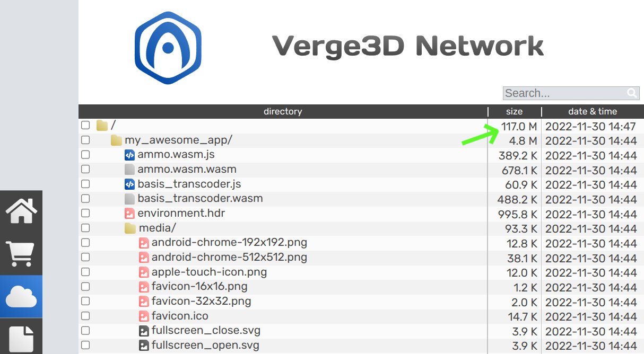Open the basis_transcoder.wasm file link
The image size is (644, 354).
click(200, 199)
